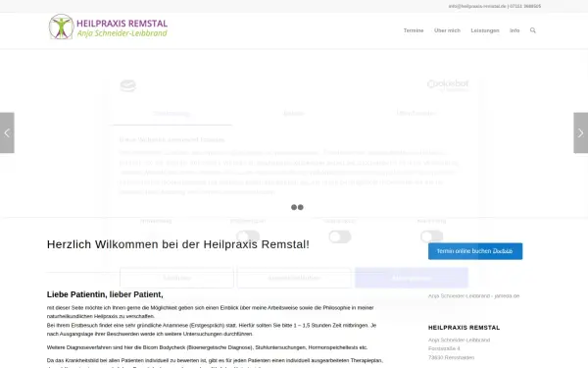Screen dimensions: 588x368
Task: Click the phone number in top bar
Action: pyautogui.click(x=525, y=7)
